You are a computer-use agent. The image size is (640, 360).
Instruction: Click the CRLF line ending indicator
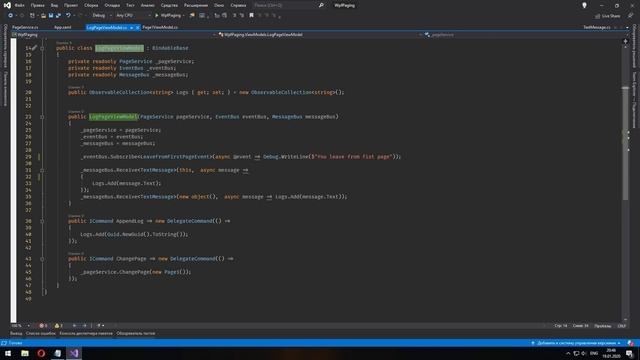[622, 326]
